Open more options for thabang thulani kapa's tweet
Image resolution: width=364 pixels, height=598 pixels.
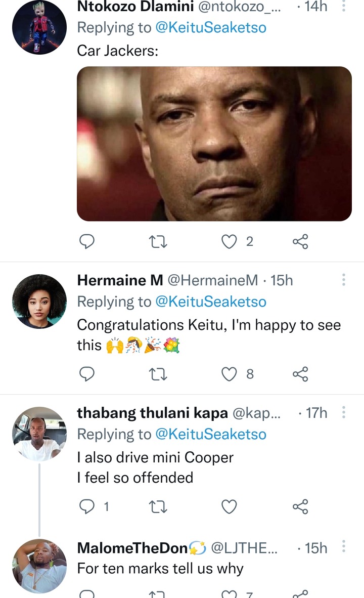(x=343, y=412)
